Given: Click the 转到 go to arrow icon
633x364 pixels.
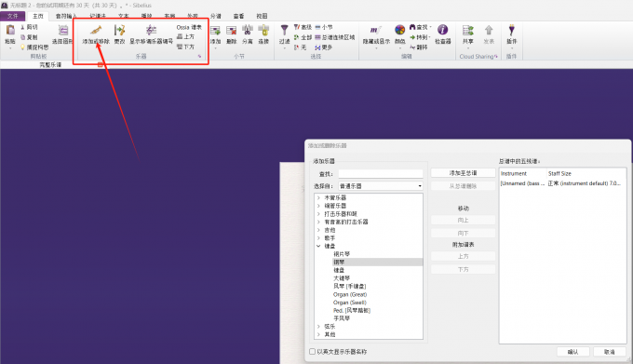Looking at the screenshot, I should tap(412, 37).
